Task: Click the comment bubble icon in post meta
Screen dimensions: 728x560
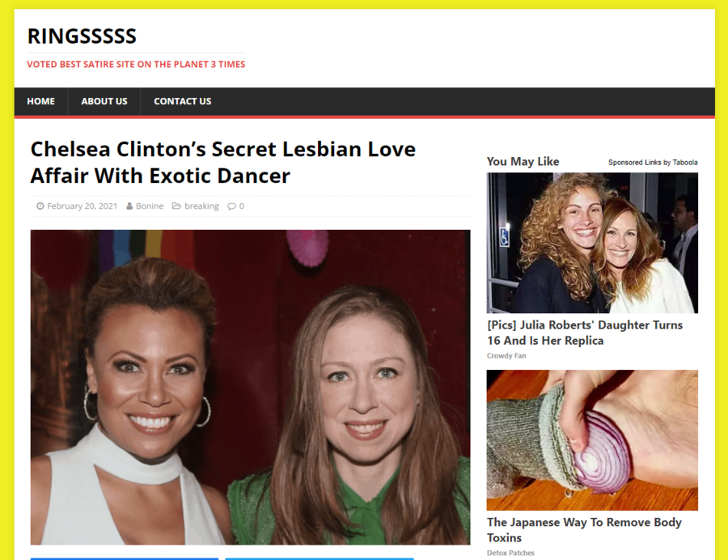Action: tap(231, 206)
